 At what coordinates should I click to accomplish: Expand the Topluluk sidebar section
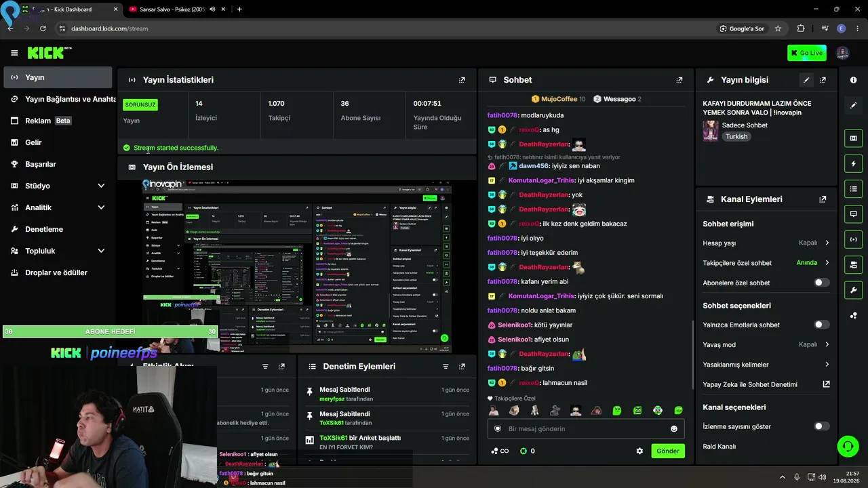58,251
